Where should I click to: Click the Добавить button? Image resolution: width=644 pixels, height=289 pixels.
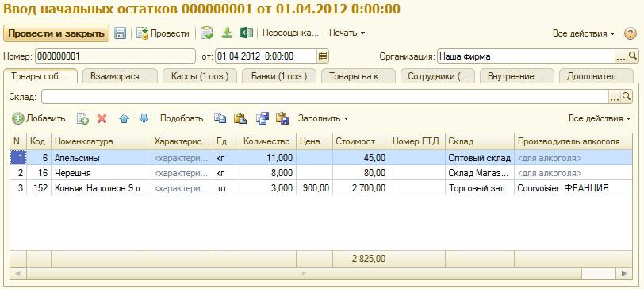tap(39, 119)
